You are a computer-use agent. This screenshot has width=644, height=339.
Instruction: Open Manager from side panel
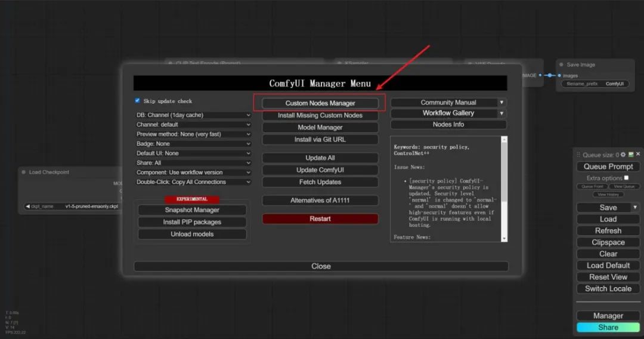pyautogui.click(x=608, y=316)
